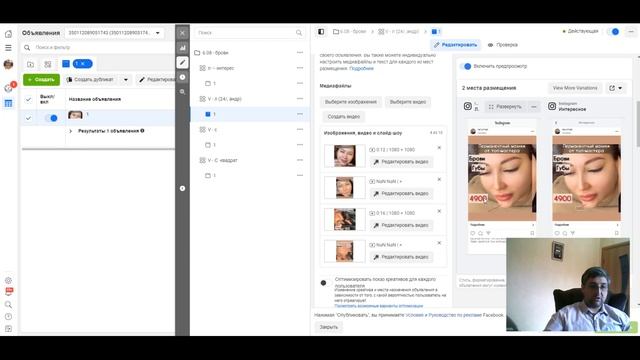Expand Результаты 1 объявления row
The image size is (640, 360).
71,131
